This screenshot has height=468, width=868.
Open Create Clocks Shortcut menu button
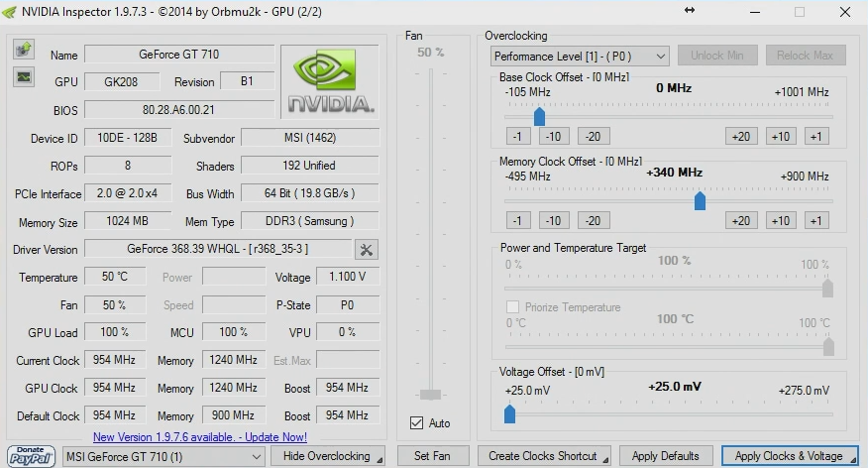pyautogui.click(x=544, y=456)
